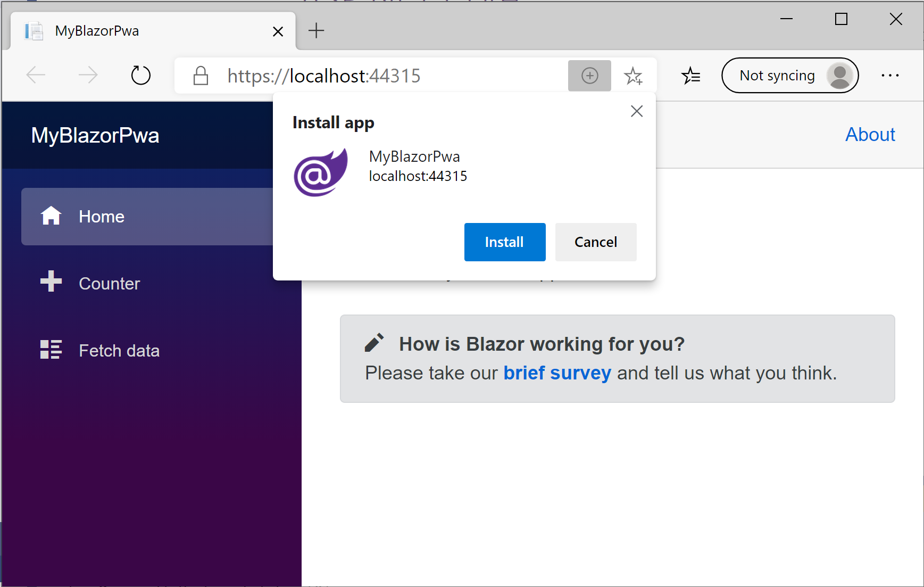
Task: Open the brief survey link
Action: tap(557, 373)
